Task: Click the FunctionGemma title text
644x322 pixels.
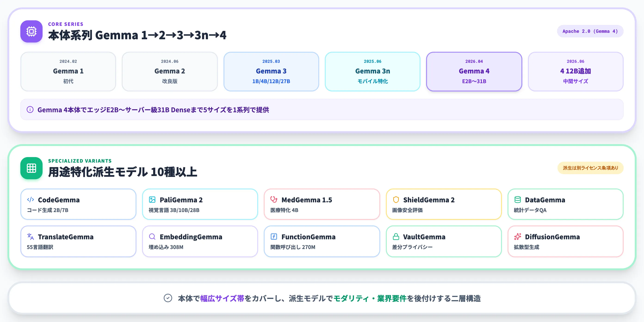Action: tap(309, 237)
